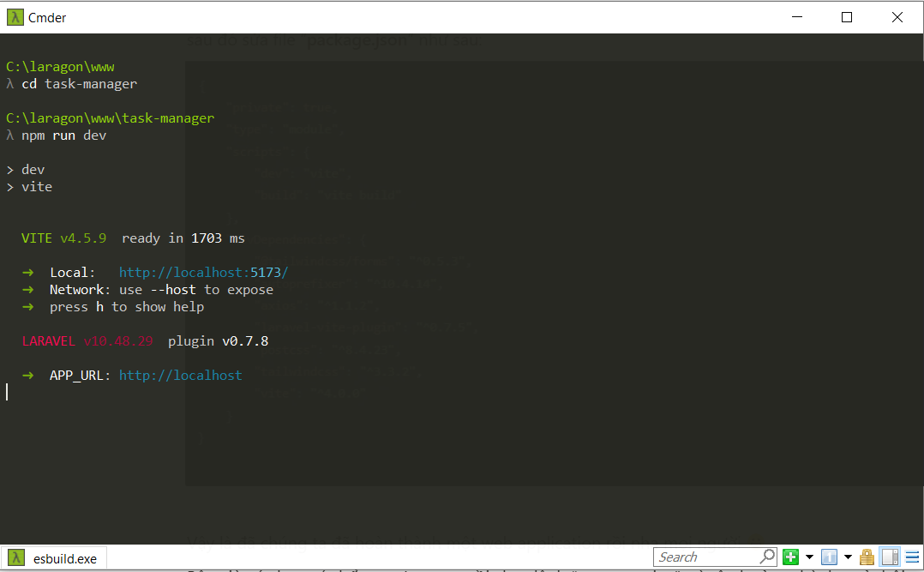Image resolution: width=924 pixels, height=572 pixels.
Task: Open the console list dropdown arrow
Action: click(848, 557)
